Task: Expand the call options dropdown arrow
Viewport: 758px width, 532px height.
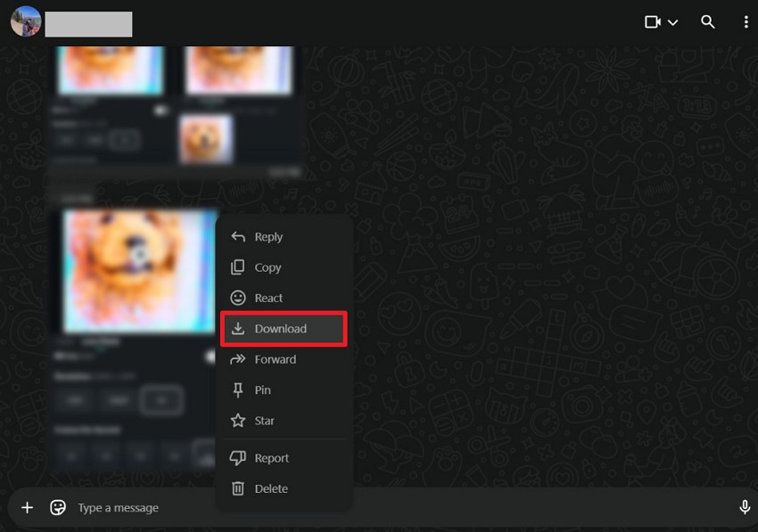Action: tap(673, 22)
